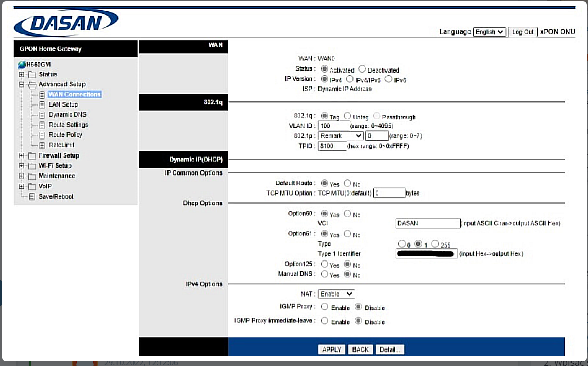Click the Save/Reboot page icon
The width and height of the screenshot is (588, 366).
pyautogui.click(x=32, y=197)
